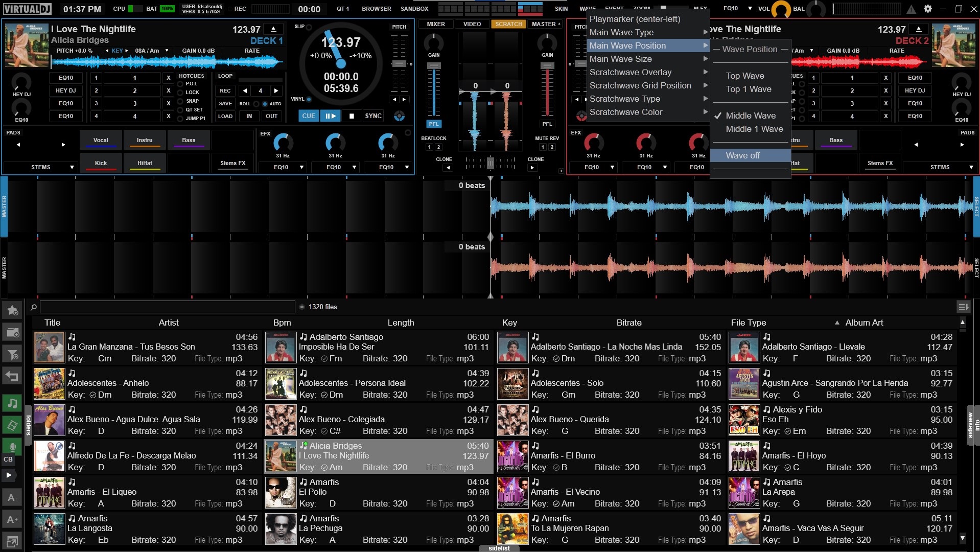Click Deck 1 pitch slider handle
The image size is (980, 552).
tap(399, 64)
